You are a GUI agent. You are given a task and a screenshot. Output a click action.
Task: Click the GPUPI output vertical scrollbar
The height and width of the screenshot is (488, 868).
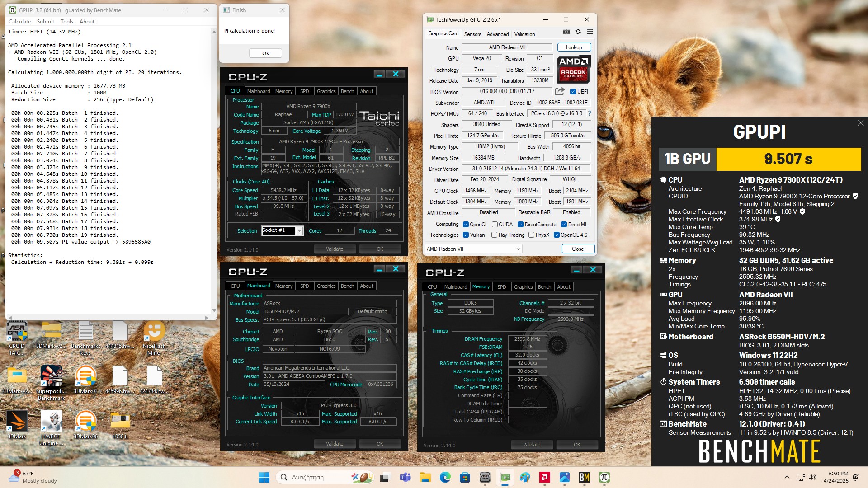click(214, 171)
